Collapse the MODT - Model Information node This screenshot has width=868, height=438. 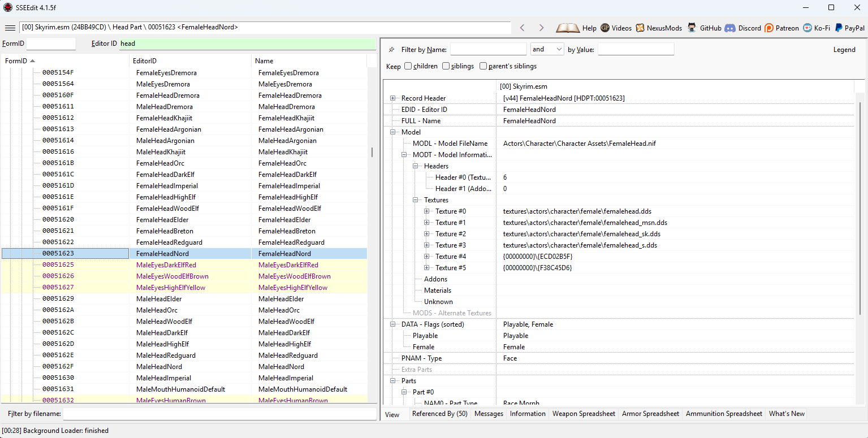point(404,155)
